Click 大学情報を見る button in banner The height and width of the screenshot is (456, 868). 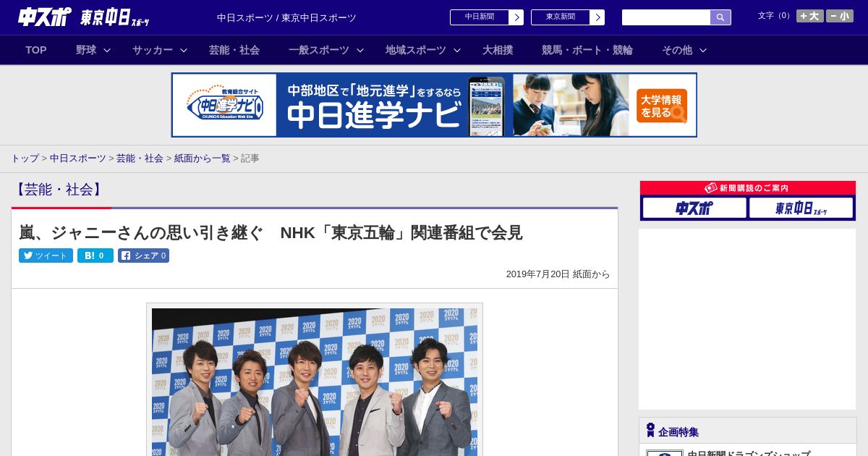661,106
